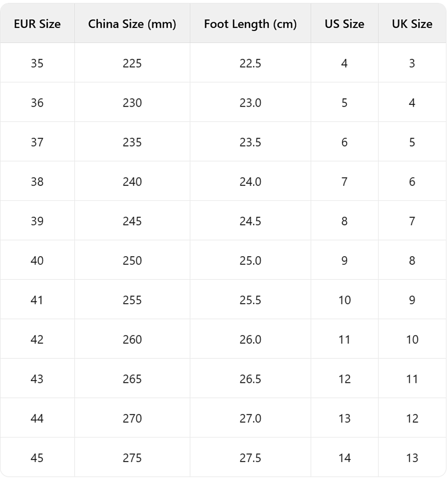
Task: Click the Foot Length (cm) header
Action: [250, 24]
